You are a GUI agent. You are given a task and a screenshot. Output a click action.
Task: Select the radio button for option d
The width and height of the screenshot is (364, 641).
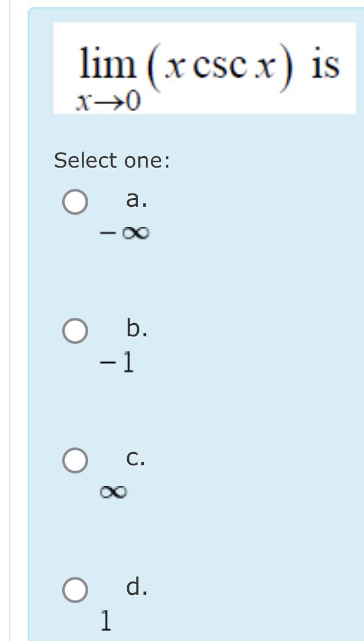click(x=74, y=589)
